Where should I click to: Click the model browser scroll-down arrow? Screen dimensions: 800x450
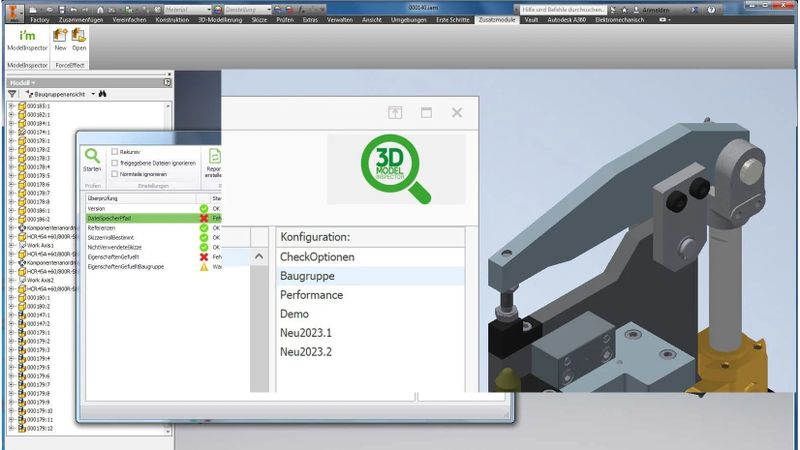(168, 432)
